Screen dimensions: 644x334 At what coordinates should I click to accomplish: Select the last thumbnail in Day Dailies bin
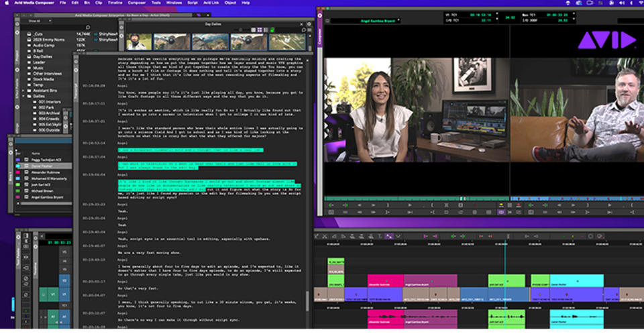(x=287, y=42)
